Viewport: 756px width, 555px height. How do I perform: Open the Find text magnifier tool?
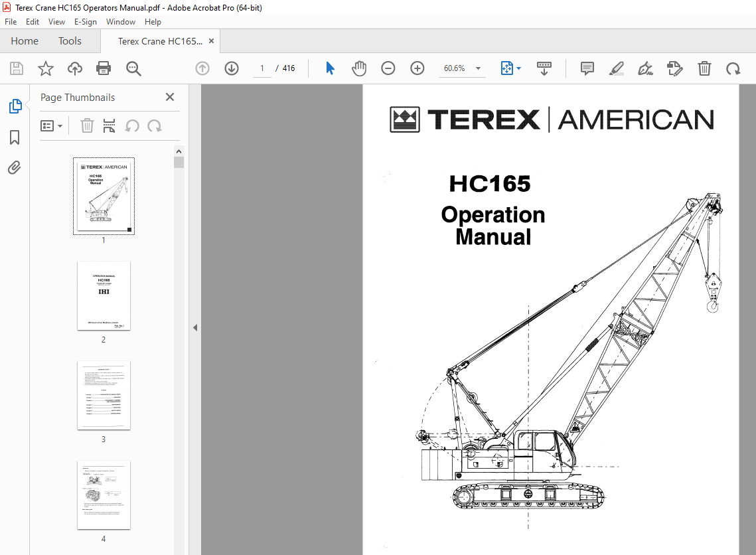click(x=133, y=68)
